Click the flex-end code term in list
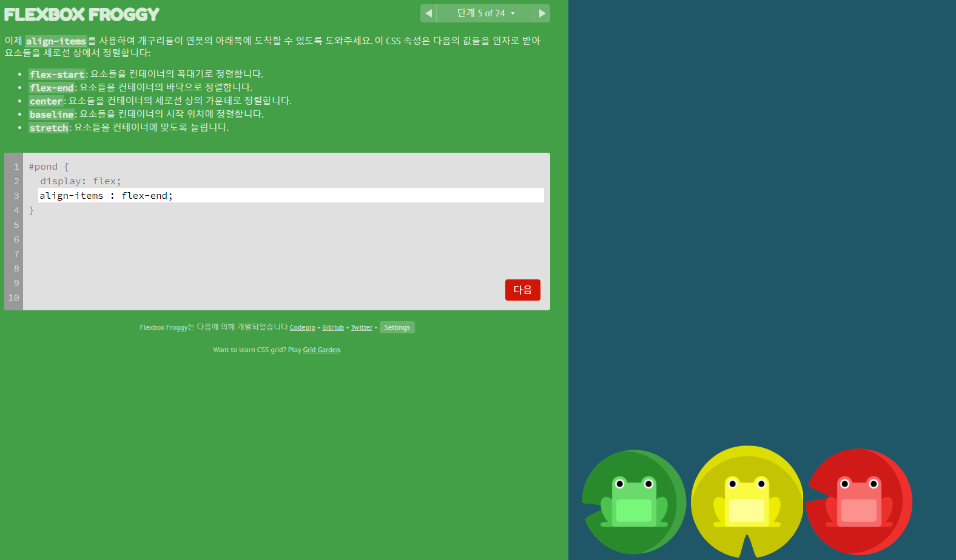 52,88
